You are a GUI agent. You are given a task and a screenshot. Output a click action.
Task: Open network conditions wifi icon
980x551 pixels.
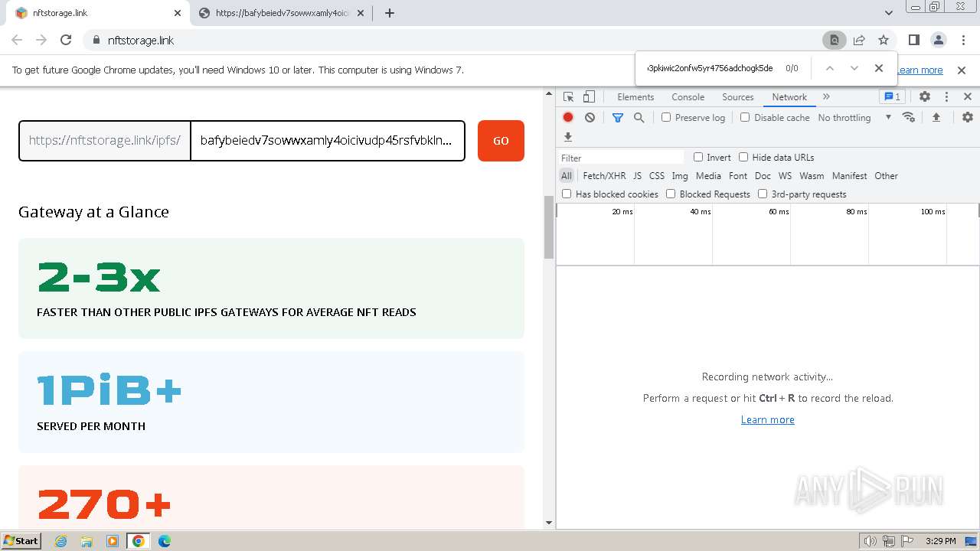[x=909, y=117]
